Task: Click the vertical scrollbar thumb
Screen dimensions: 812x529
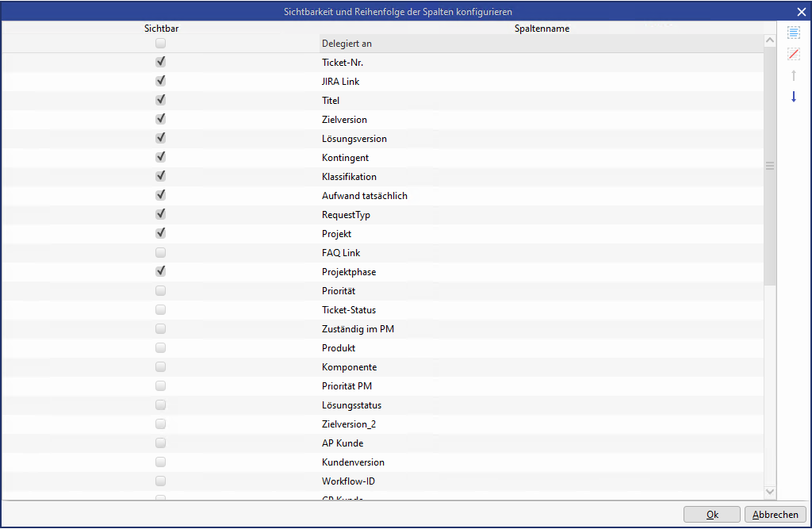Action: point(769,166)
